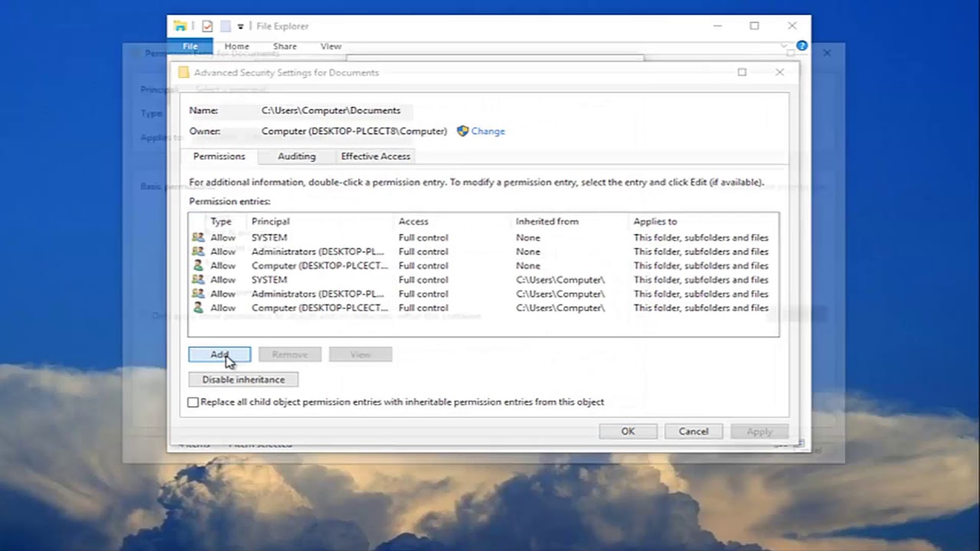
Task: Click the path C:\Users\Computer\Documents name value
Action: tap(331, 110)
